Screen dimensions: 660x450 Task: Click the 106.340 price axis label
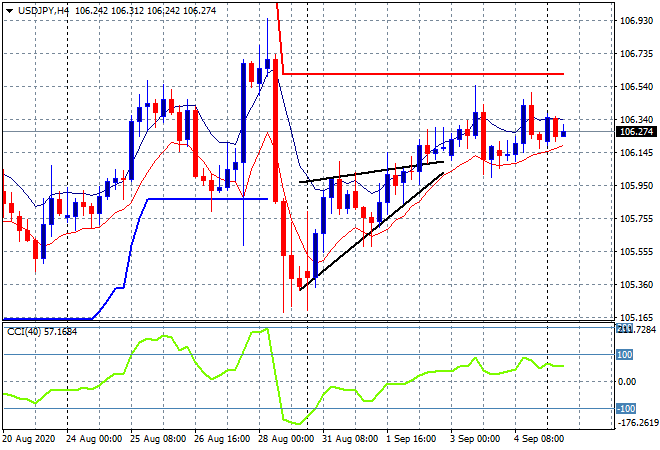636,119
